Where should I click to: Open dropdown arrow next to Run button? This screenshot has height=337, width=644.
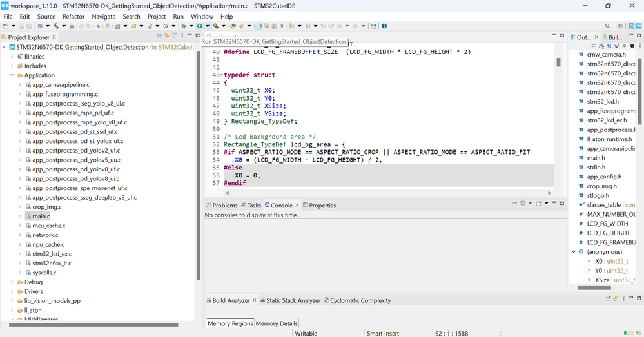click(x=206, y=26)
